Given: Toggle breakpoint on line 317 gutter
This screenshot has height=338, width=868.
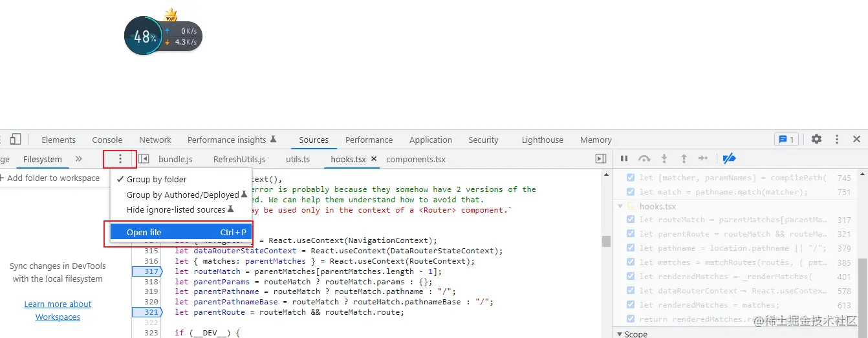Looking at the screenshot, I should (147, 271).
